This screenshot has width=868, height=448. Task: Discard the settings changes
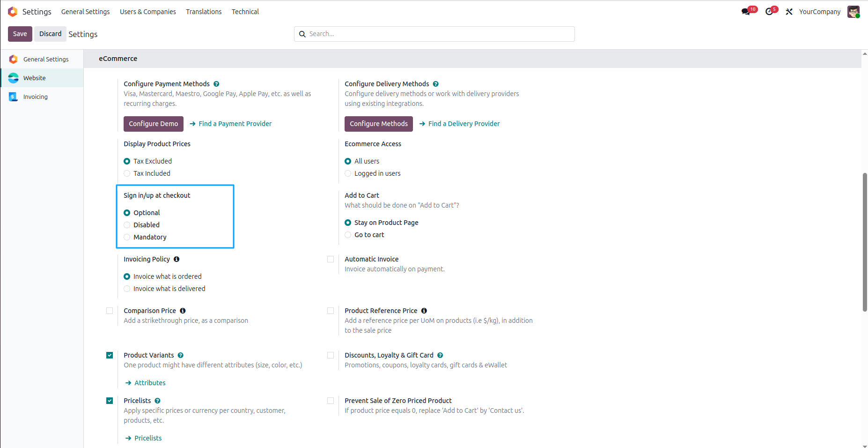coord(50,34)
